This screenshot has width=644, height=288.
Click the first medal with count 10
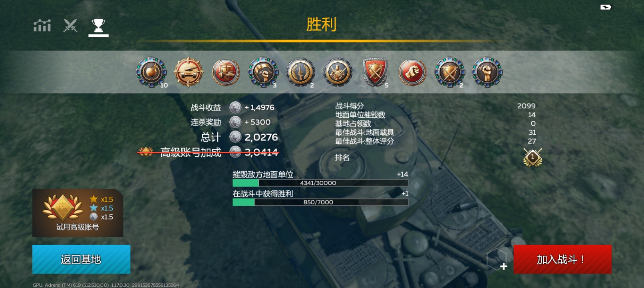click(151, 72)
